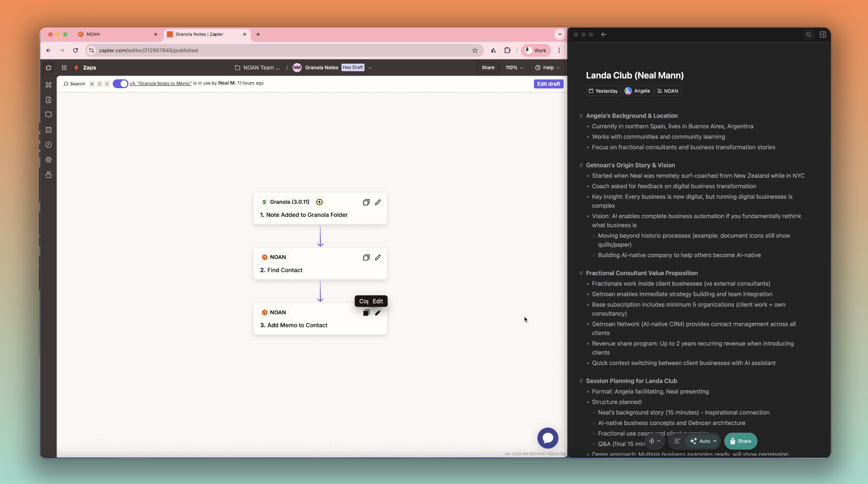Screen dimensions: 868x484
Task: Click the Chrome address bar URL
Action: (x=148, y=51)
